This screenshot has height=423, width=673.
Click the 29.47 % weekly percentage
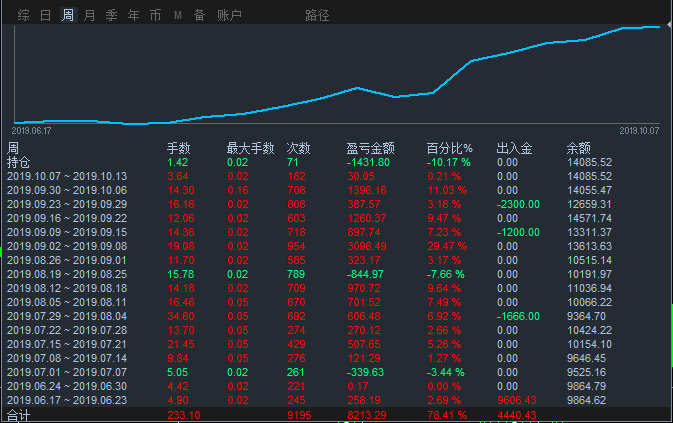pos(447,246)
